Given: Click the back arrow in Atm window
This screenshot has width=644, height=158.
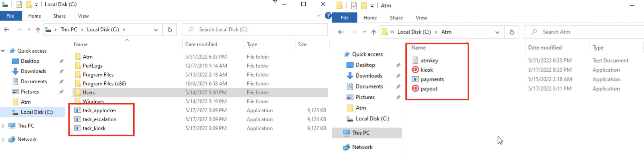Looking at the screenshot, I should pyautogui.click(x=341, y=32).
